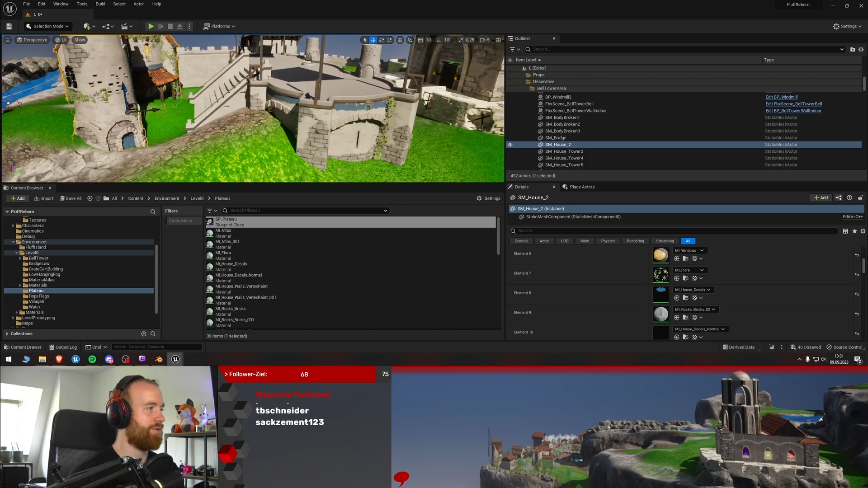Open the rotation snap value 10°
Screen dimensions: 868x488
point(447,40)
